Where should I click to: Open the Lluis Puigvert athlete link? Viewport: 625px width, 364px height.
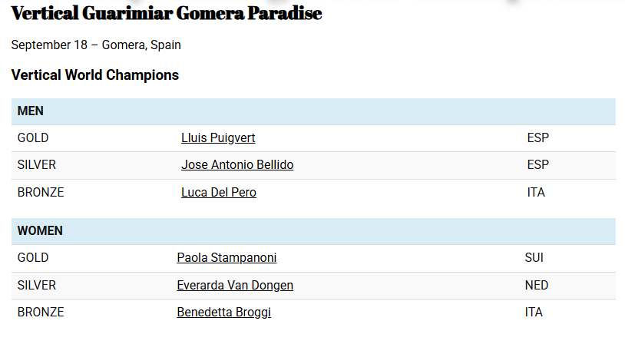(218, 138)
